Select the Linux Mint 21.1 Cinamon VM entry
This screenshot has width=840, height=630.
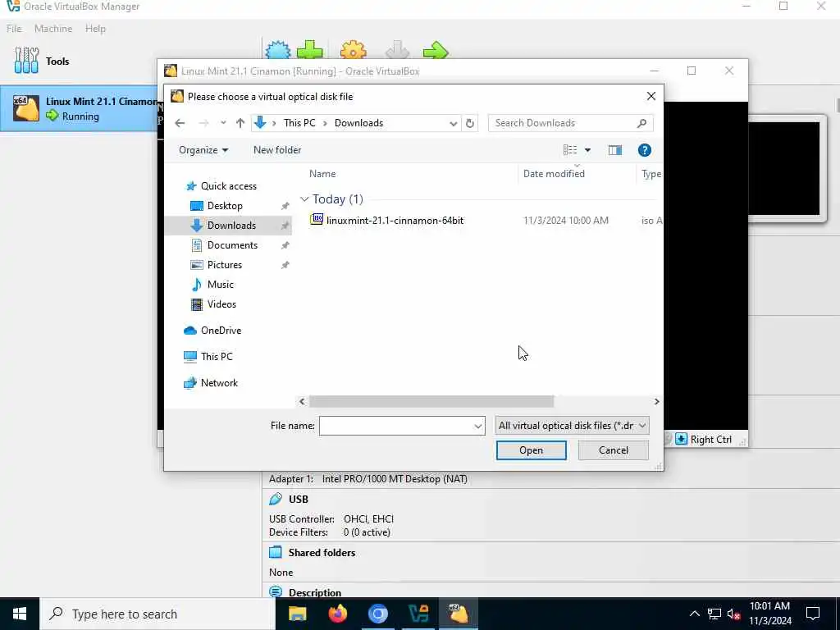[80, 109]
